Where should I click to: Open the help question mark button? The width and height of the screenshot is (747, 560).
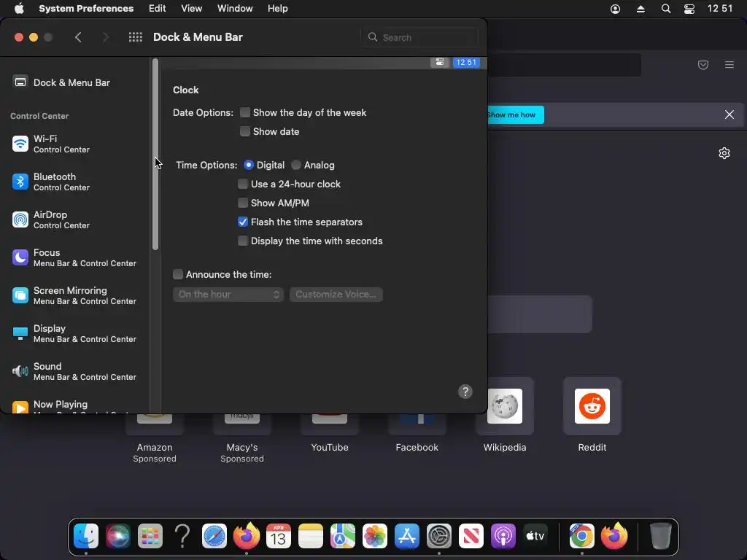click(465, 392)
